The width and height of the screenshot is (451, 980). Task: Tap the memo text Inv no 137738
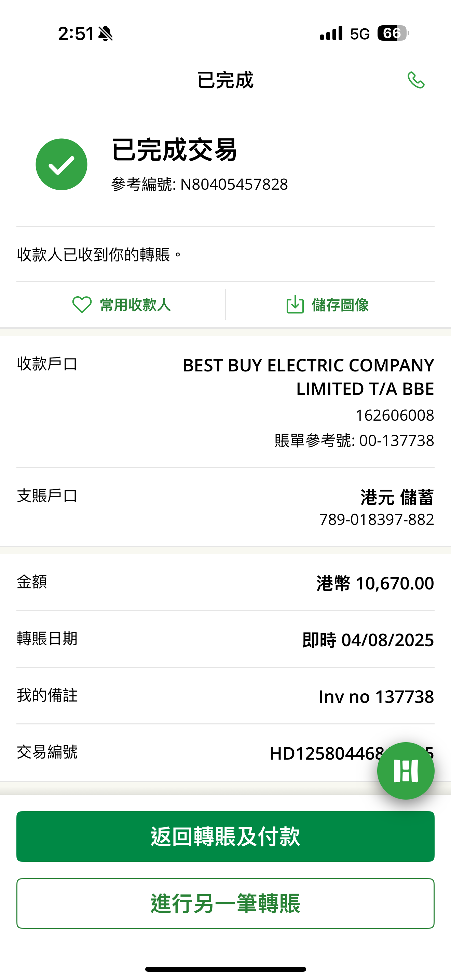pos(376,697)
